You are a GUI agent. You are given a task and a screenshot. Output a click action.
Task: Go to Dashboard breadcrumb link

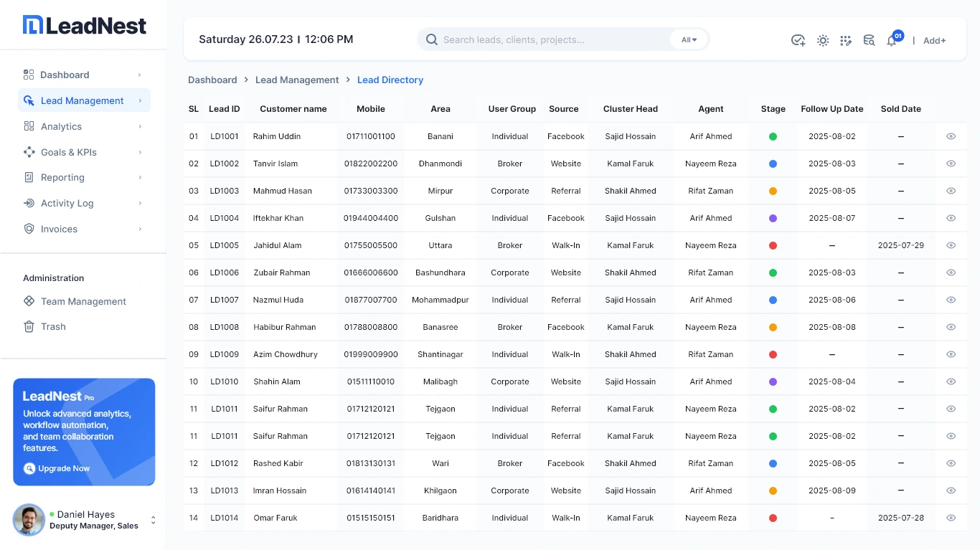[x=212, y=80]
